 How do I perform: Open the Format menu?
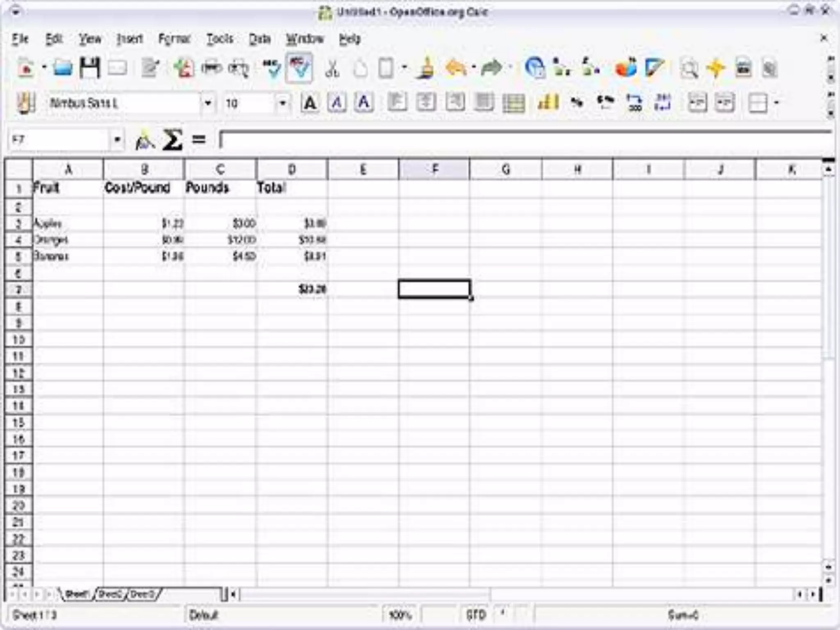click(x=174, y=39)
